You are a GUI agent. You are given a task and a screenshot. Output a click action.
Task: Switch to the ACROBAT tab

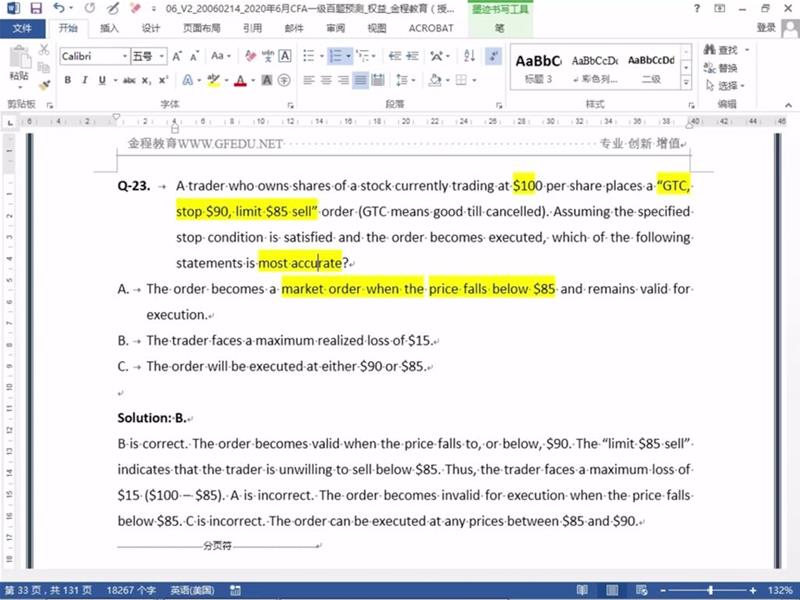pyautogui.click(x=431, y=29)
